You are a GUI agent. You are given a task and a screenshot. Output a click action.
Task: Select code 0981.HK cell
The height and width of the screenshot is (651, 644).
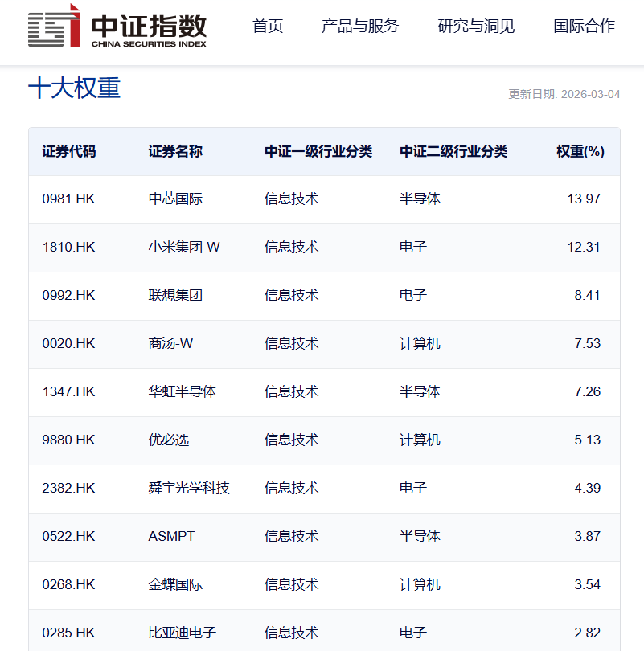pos(68,199)
